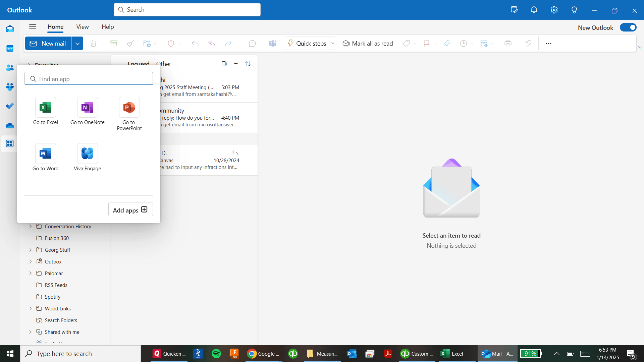Sweep messages with the broom icon

click(x=130, y=43)
